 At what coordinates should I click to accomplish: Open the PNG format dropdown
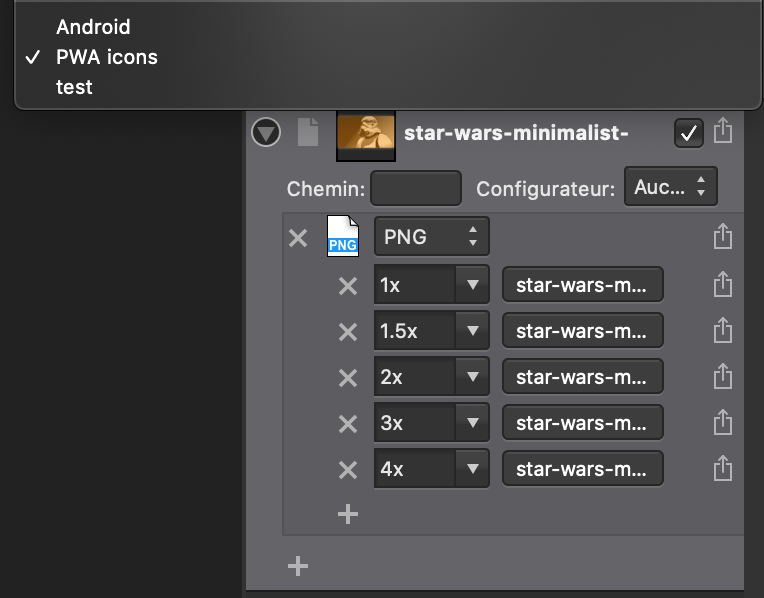coord(432,236)
